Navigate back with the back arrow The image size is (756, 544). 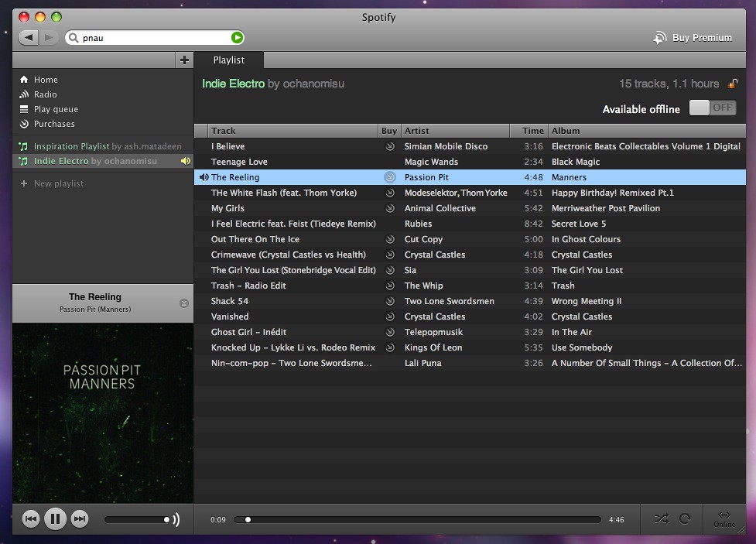click(29, 37)
